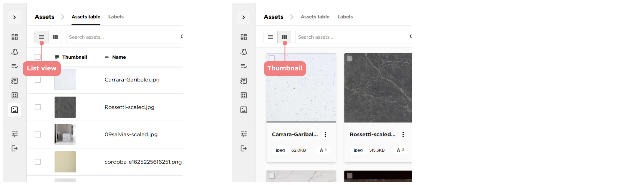Open the table grid icon in the left panel sidebar
This screenshot has height=185, width=644.
click(x=15, y=95)
